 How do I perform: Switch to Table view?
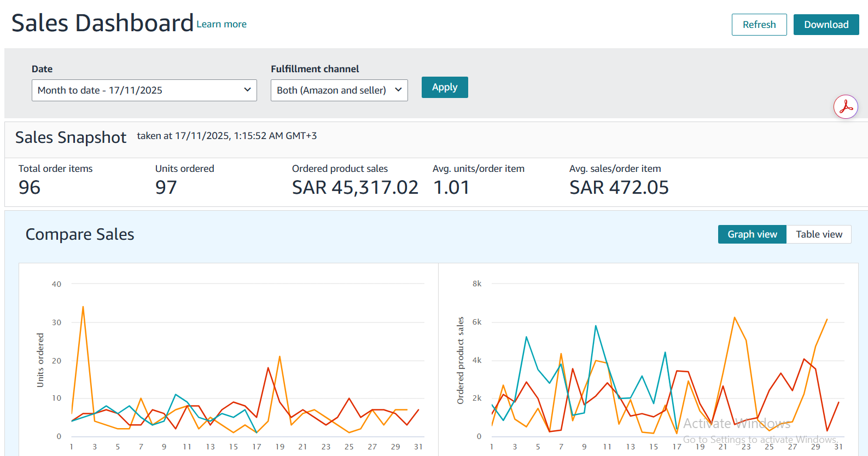tap(818, 234)
